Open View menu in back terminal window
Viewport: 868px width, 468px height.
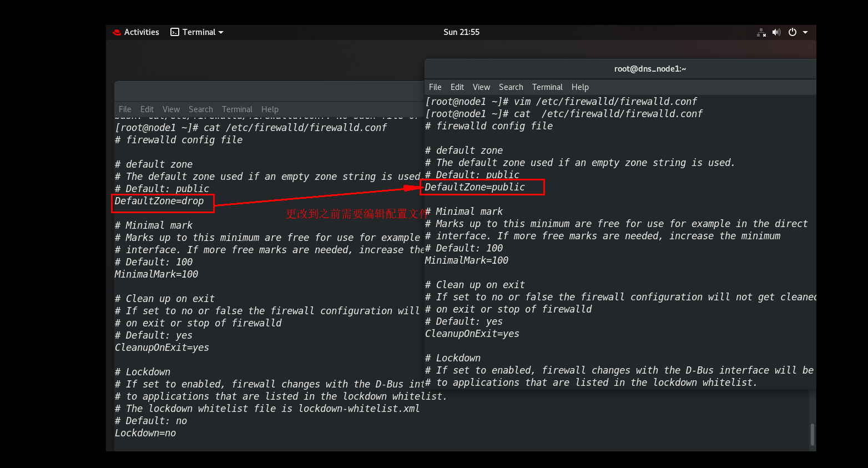coord(171,109)
